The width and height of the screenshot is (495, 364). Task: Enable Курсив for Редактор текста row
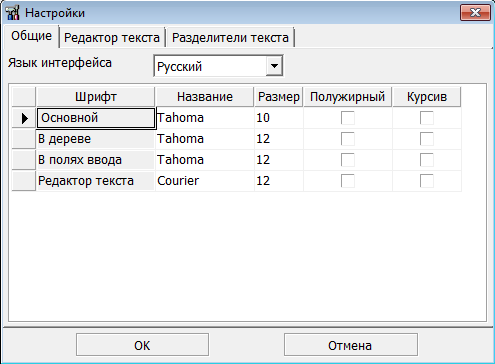(427, 181)
